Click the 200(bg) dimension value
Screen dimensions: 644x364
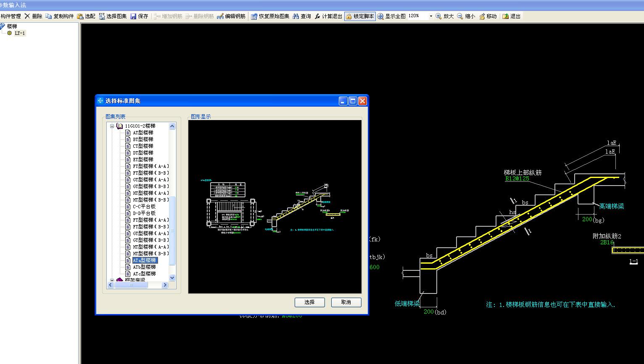593,220
